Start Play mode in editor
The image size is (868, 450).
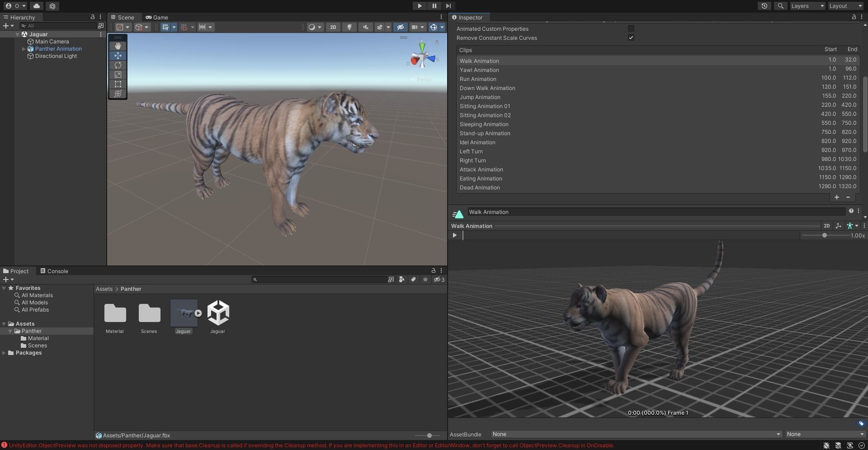click(x=420, y=6)
